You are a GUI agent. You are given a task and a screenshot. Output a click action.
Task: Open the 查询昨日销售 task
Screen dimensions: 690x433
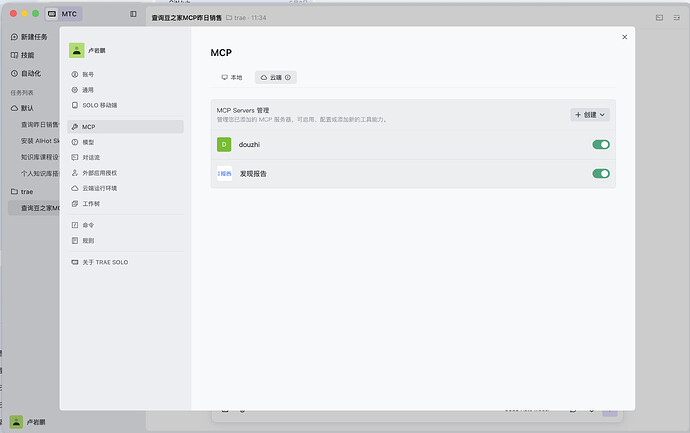pos(40,125)
